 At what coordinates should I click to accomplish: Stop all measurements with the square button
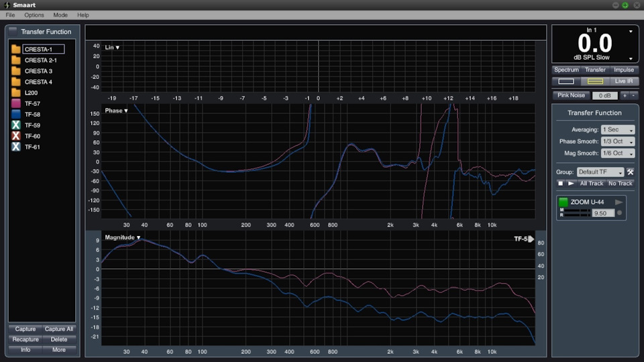pos(561,183)
